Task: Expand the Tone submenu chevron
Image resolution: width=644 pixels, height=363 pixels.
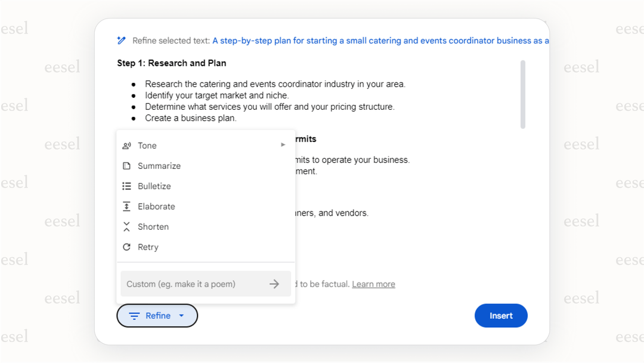Action: click(x=283, y=144)
